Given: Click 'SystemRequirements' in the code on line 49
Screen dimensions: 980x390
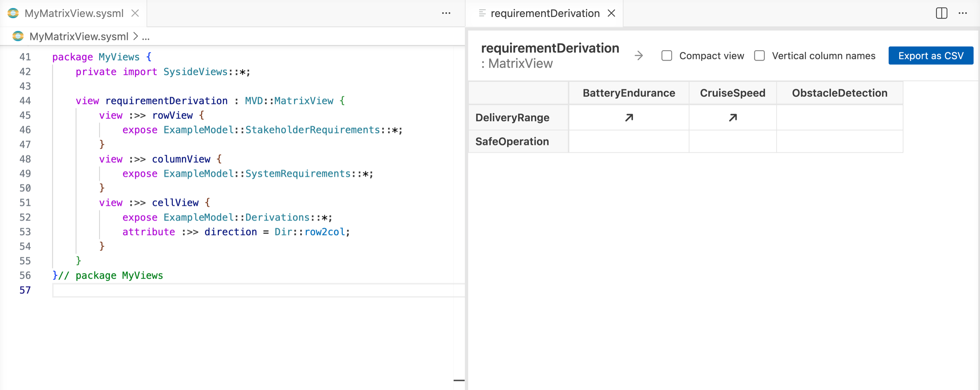Looking at the screenshot, I should pyautogui.click(x=298, y=173).
